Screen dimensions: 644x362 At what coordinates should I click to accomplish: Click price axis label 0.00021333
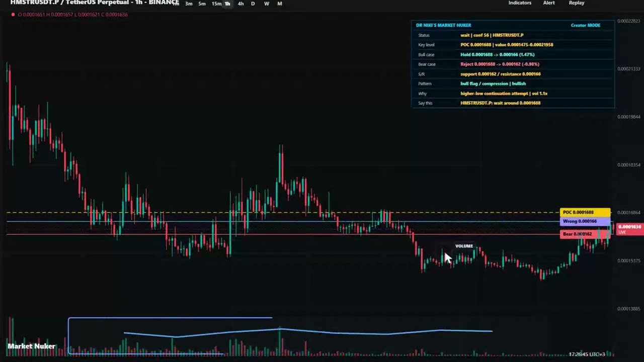pyautogui.click(x=629, y=69)
